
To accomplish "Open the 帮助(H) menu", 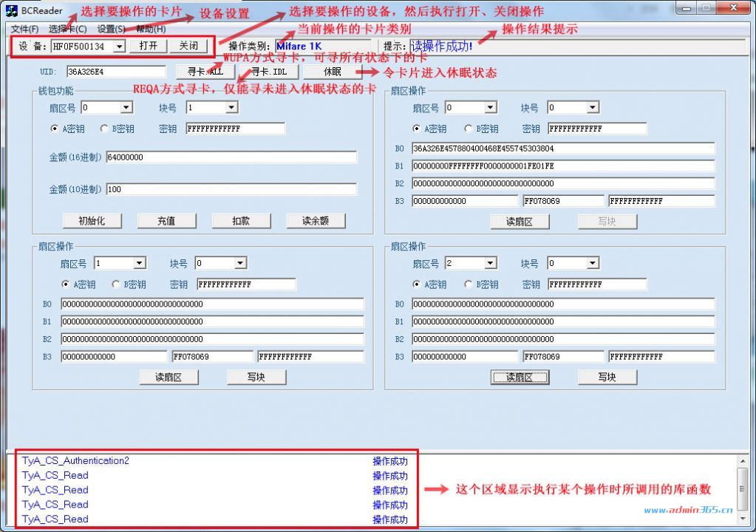I will tap(151, 29).
